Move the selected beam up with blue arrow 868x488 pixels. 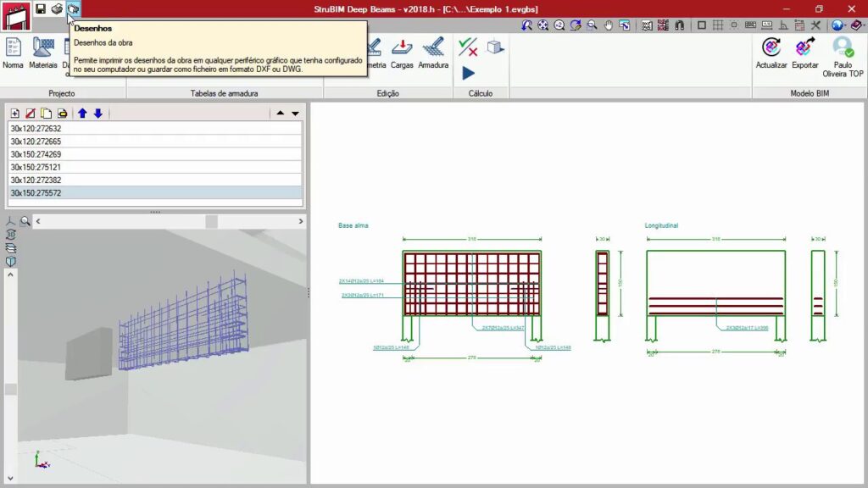[x=82, y=114]
